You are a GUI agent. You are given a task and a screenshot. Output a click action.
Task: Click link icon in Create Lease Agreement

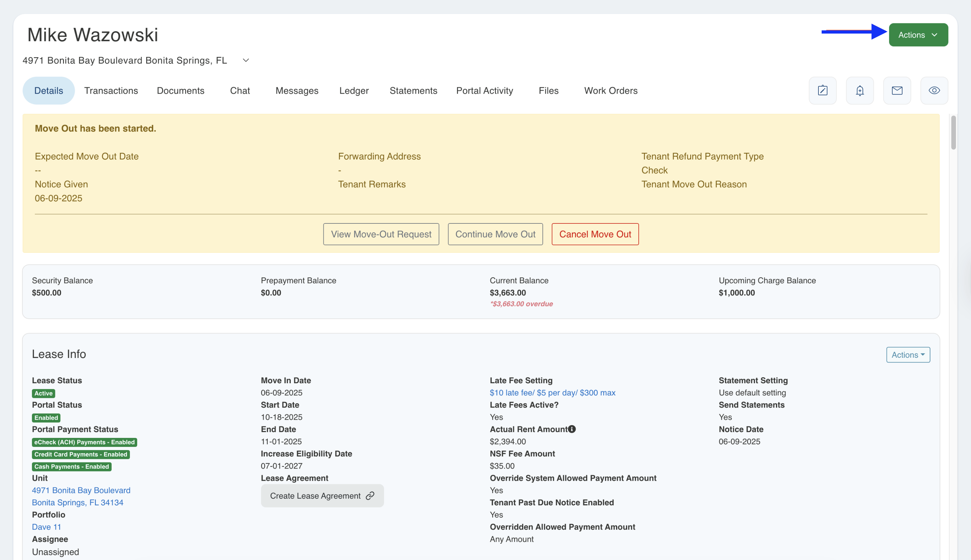click(x=370, y=496)
